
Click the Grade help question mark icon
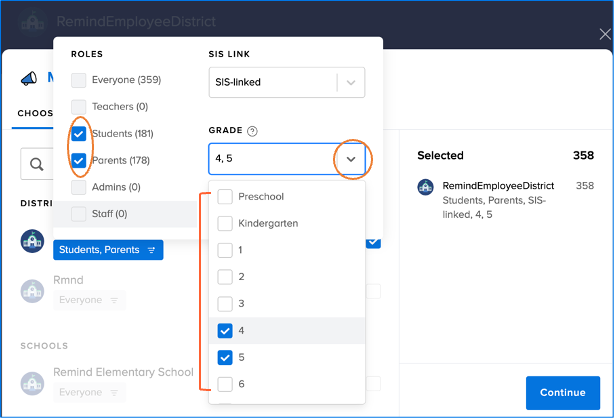[x=252, y=131]
